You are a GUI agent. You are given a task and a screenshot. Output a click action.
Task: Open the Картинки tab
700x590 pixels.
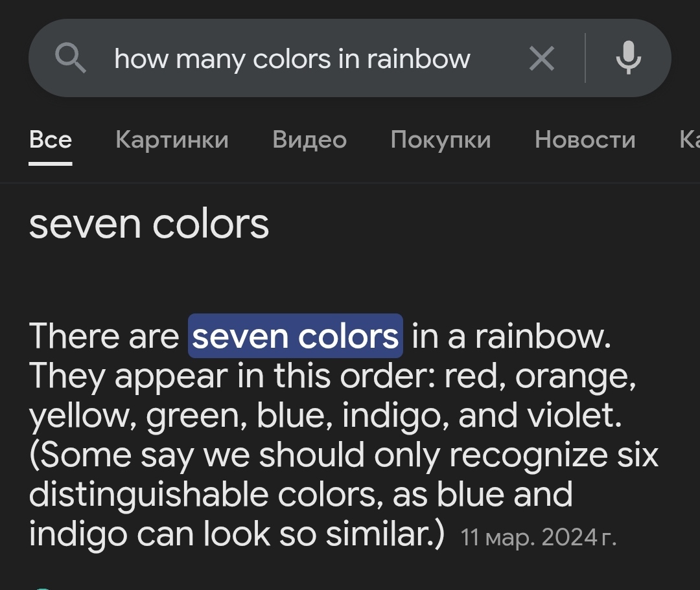[x=172, y=140]
